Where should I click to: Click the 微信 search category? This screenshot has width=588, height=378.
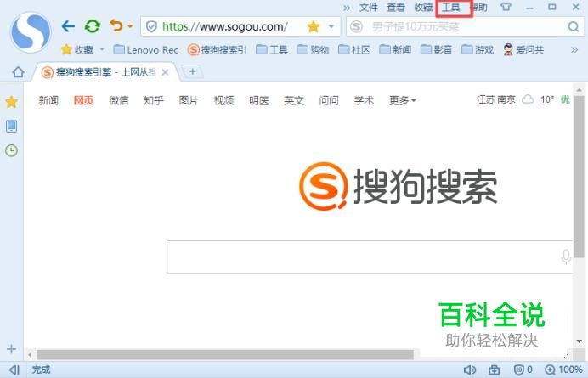coord(119,100)
